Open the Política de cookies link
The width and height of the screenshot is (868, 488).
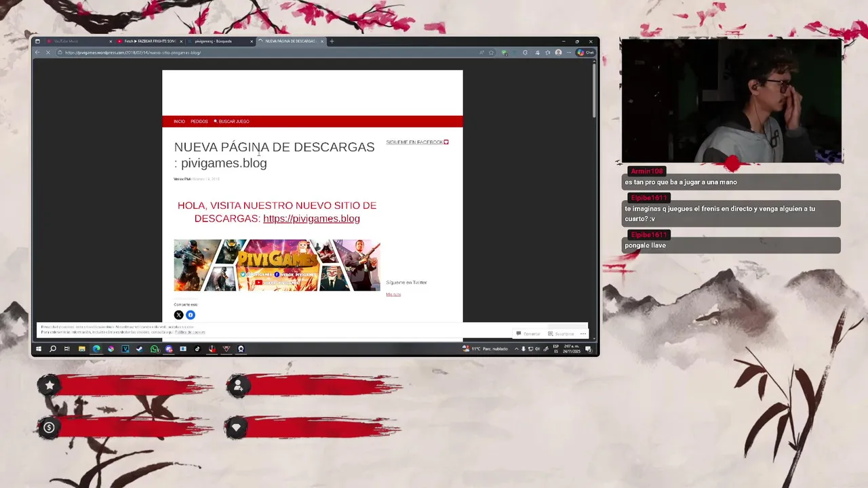190,332
